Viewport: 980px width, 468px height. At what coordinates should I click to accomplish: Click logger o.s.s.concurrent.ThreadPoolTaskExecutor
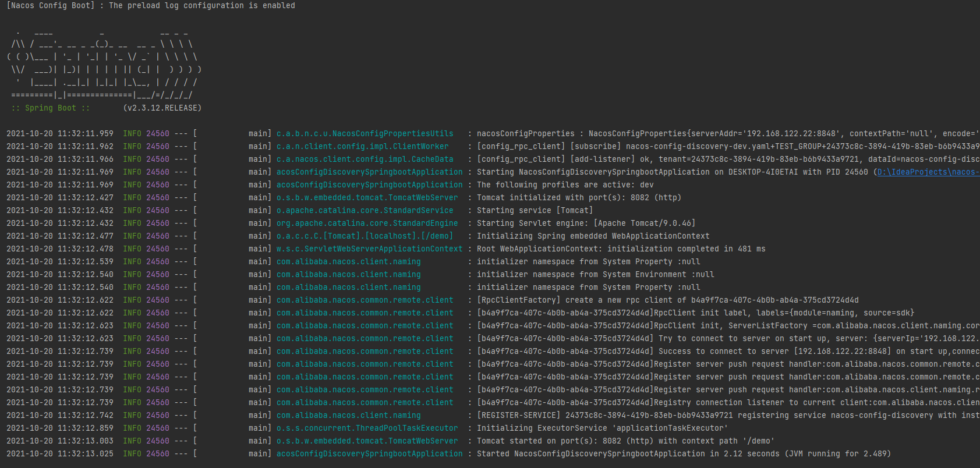367,428
